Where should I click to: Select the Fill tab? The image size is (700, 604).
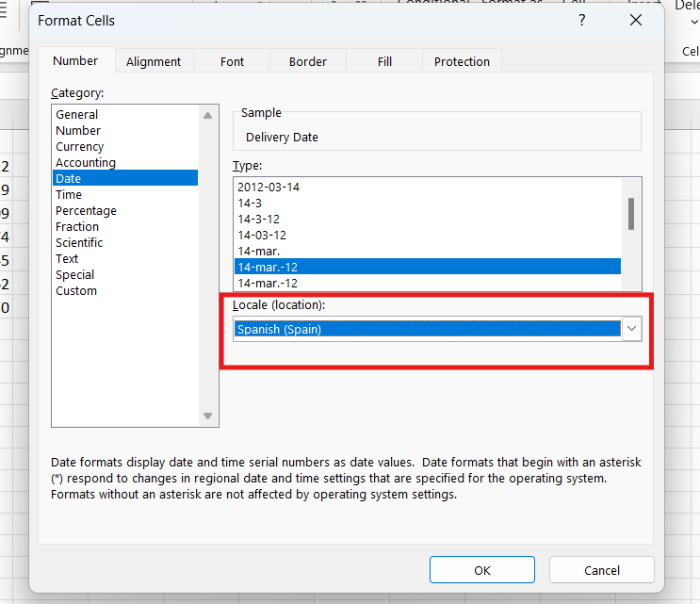(x=384, y=61)
